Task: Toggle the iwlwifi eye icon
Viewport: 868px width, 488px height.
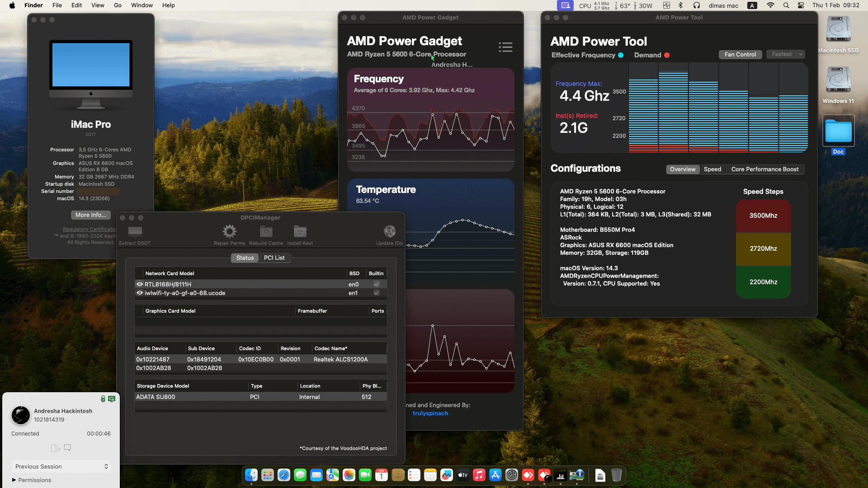Action: [140, 293]
